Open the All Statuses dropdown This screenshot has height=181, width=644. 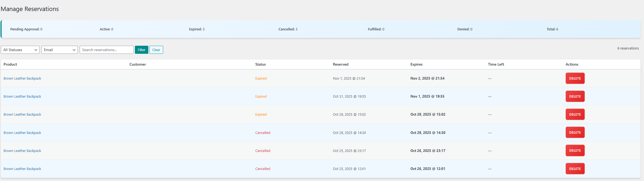click(20, 50)
